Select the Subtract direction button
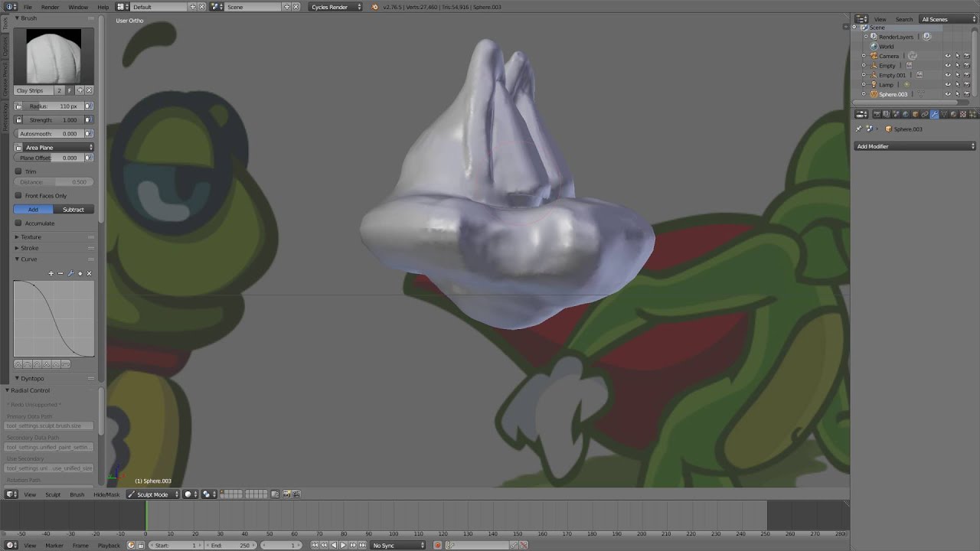The width and height of the screenshot is (980, 551). (73, 210)
